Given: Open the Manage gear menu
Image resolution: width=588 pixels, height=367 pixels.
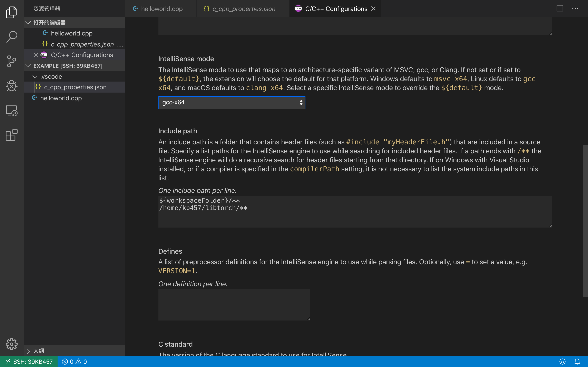Looking at the screenshot, I should coord(11,344).
